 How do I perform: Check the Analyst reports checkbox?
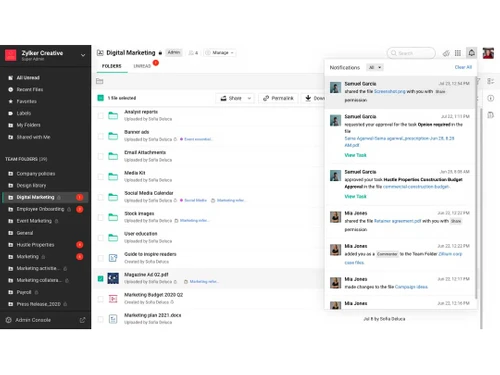point(100,116)
